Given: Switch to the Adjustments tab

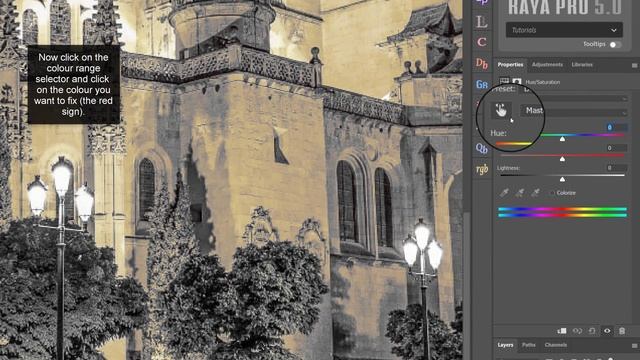Looking at the screenshot, I should click(547, 64).
